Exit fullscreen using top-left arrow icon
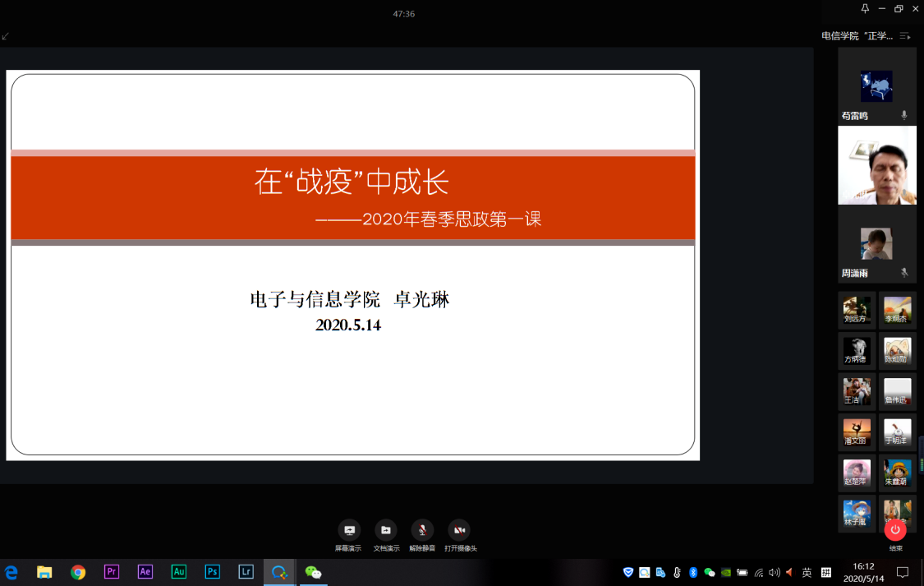The width and height of the screenshot is (924, 586). (x=6, y=36)
